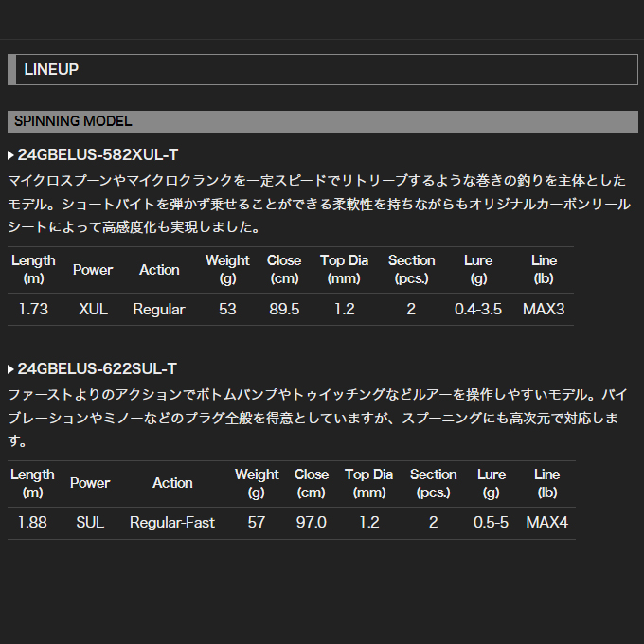Screen dimensions: 644x644
Task: Click the 53 weight value cell
Action: pyautogui.click(x=227, y=310)
